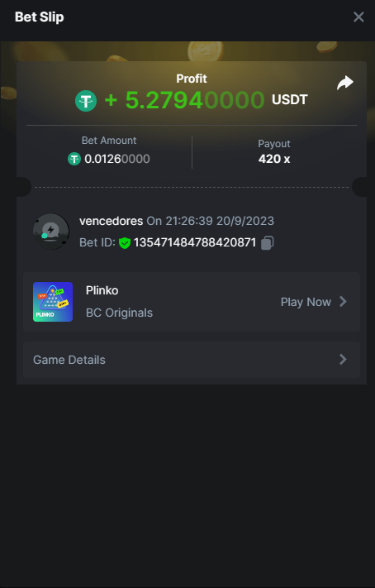Click Play Now link
This screenshot has height=588, width=375.
click(306, 302)
